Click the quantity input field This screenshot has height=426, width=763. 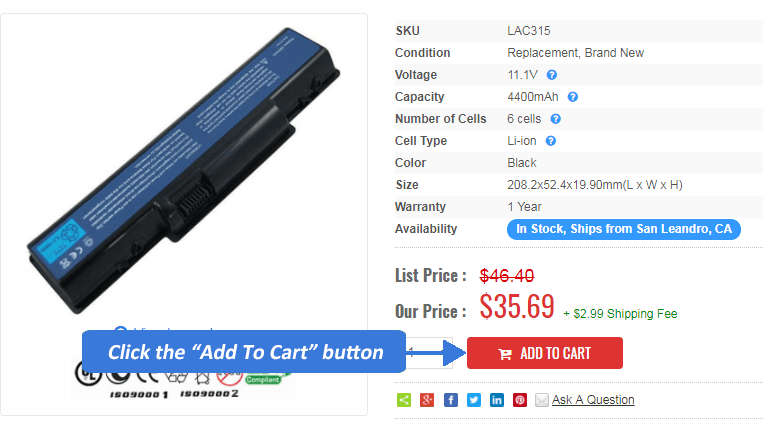428,352
